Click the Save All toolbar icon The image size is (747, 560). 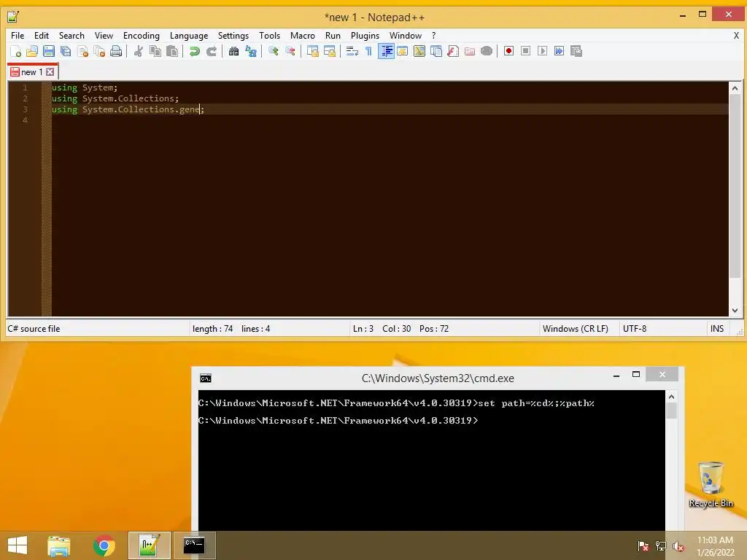click(x=66, y=52)
